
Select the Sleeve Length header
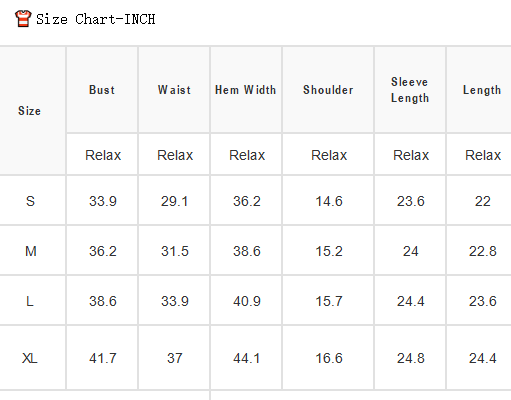pyautogui.click(x=410, y=90)
